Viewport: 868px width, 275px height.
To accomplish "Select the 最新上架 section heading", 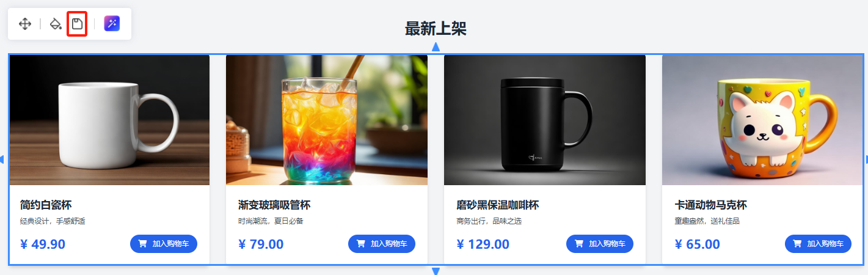I will (x=436, y=28).
